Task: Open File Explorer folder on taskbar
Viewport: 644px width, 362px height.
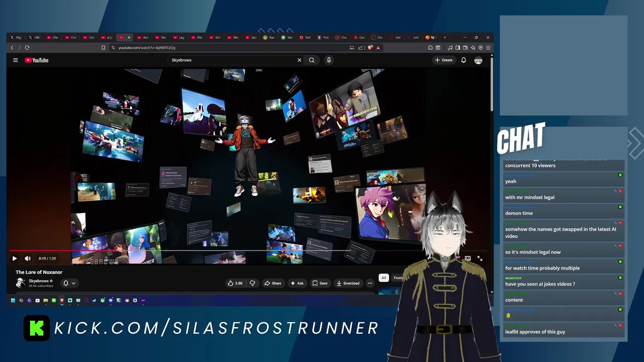Action: 45,301
